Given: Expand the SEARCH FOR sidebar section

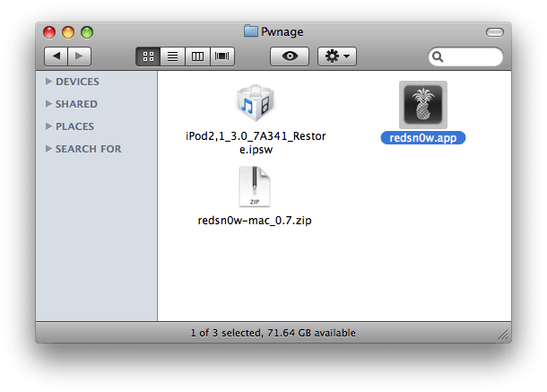Looking at the screenshot, I should click(x=48, y=148).
